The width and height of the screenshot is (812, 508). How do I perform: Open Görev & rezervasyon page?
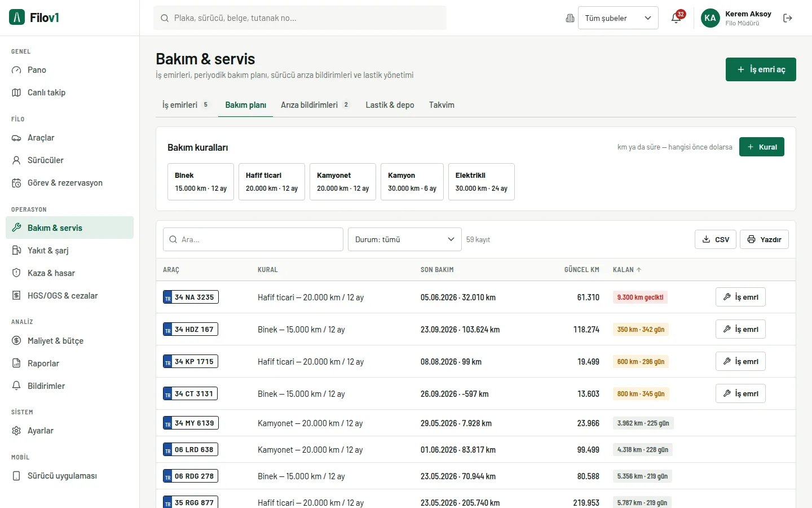[69, 183]
